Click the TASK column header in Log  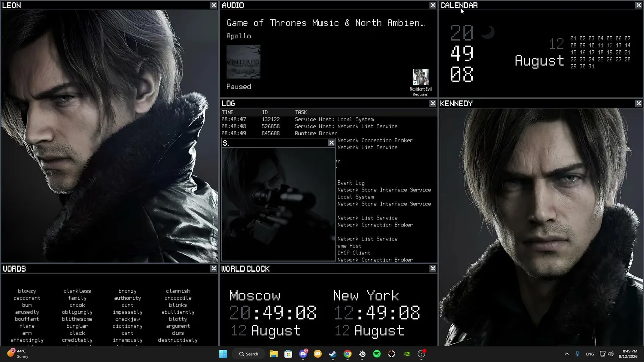301,112
